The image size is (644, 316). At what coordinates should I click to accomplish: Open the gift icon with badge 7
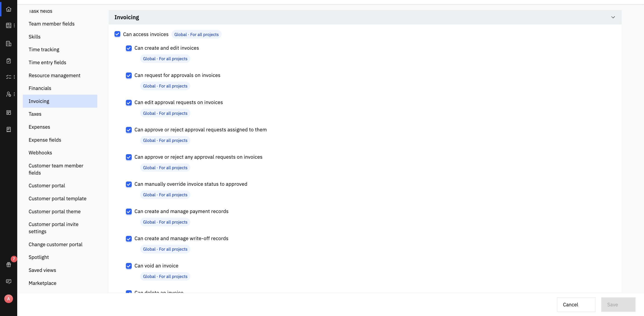tap(8, 265)
